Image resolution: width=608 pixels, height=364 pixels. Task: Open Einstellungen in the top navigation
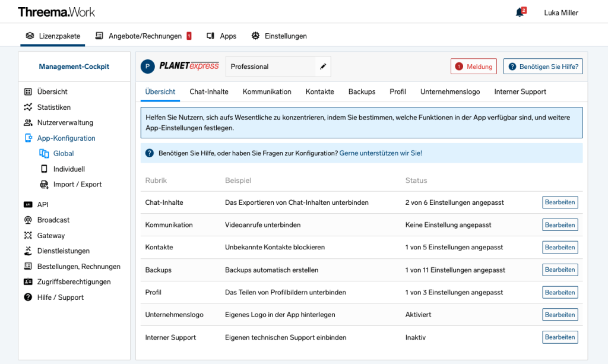(278, 36)
